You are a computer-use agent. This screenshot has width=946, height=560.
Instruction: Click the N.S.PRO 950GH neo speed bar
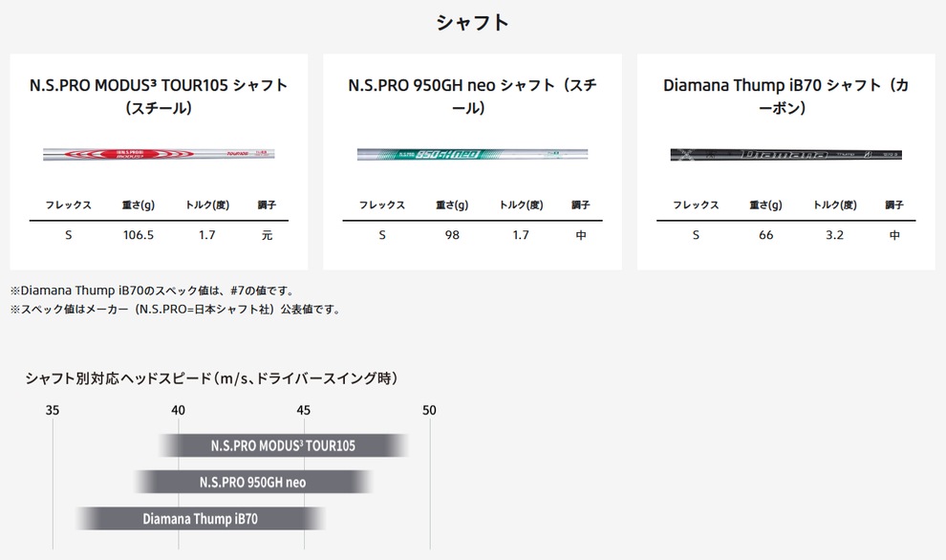[x=253, y=483]
